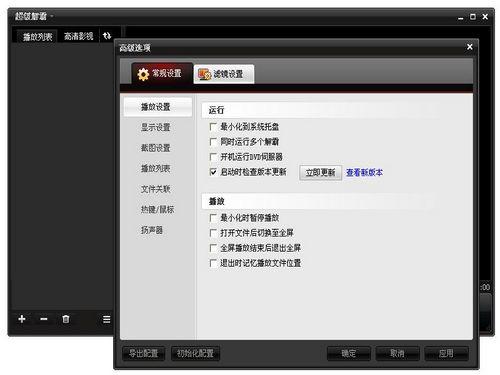
Task: Enable 最小化时暂停播放 checkbox
Action: point(213,218)
